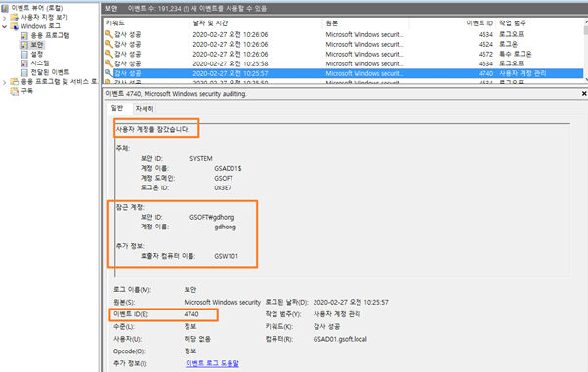The image size is (588, 372).
Task: Expand the 사용자 지정 보기 node
Action: pyautogui.click(x=5, y=18)
